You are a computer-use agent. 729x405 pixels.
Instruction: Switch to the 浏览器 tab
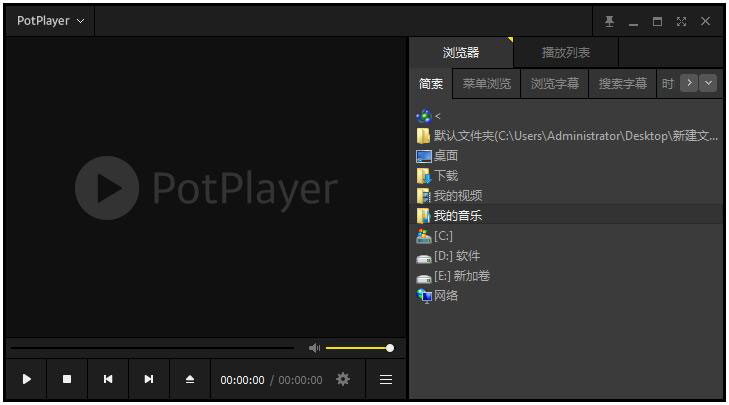461,53
